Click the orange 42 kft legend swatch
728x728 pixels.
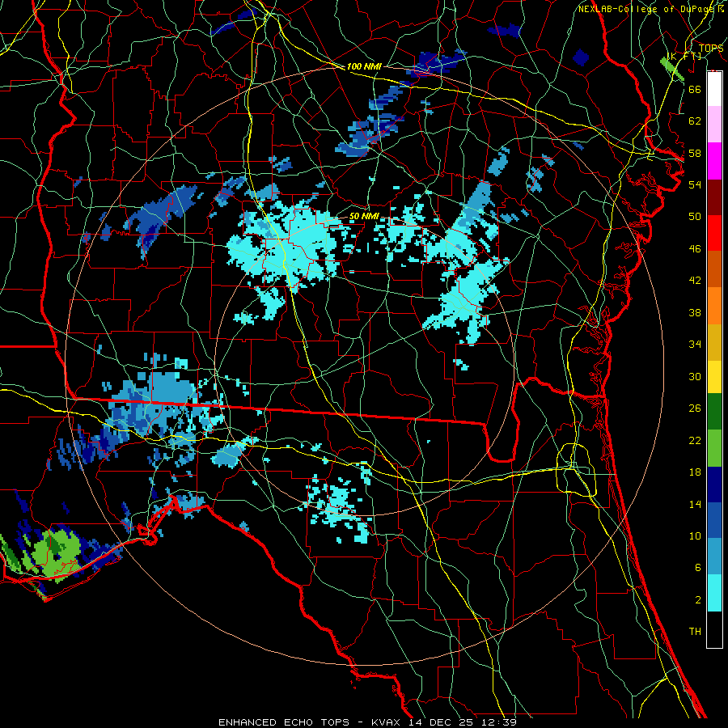[714, 306]
